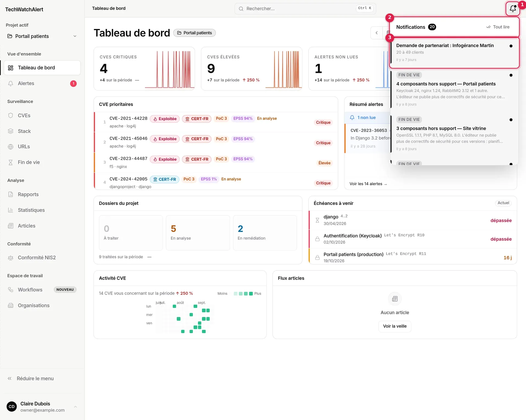This screenshot has width=526, height=420.
Task: Open the notifications bell icon
Action: coord(513,8)
